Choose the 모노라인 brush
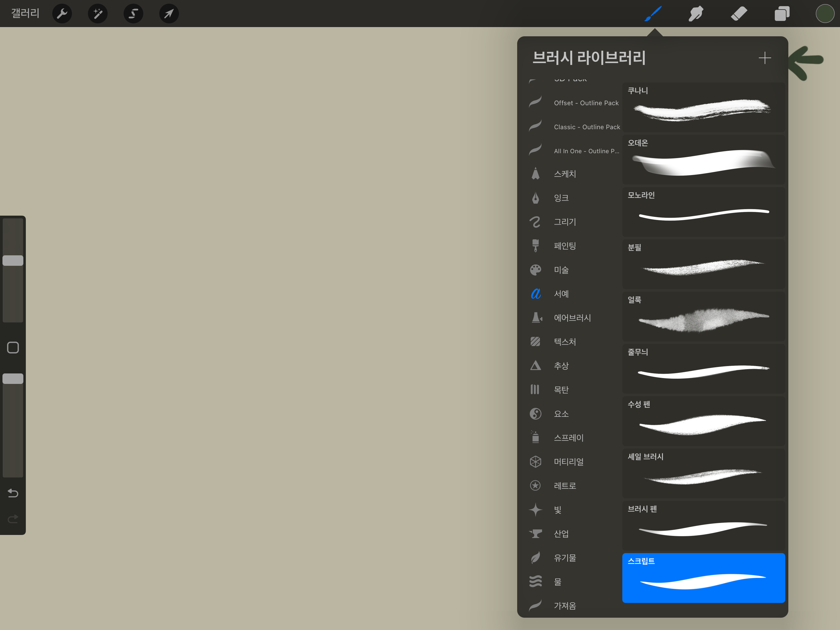Image resolution: width=840 pixels, height=630 pixels. 703,211
